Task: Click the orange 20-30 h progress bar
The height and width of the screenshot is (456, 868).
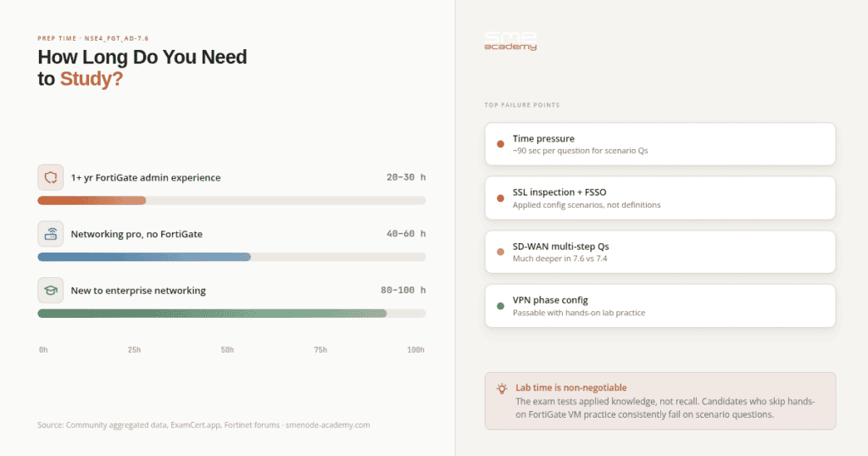Action: [92, 200]
